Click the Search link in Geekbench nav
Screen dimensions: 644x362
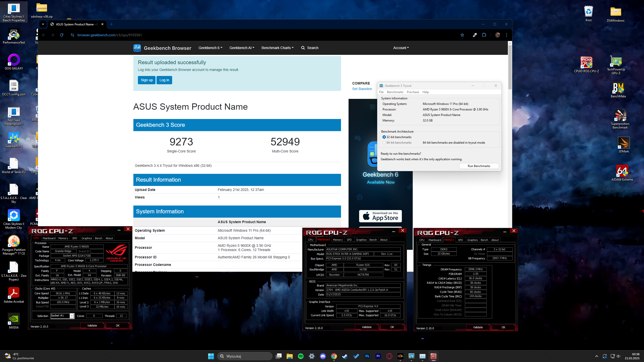point(310,48)
